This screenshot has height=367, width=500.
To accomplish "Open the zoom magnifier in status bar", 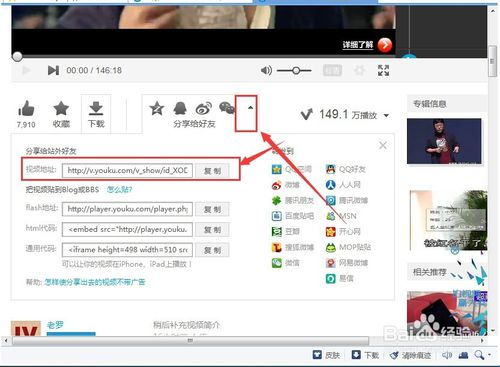I will [479, 355].
